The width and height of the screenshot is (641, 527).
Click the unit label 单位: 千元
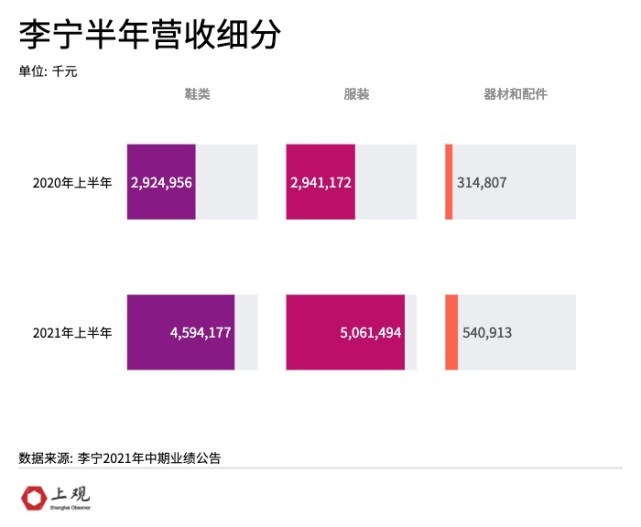48,71
